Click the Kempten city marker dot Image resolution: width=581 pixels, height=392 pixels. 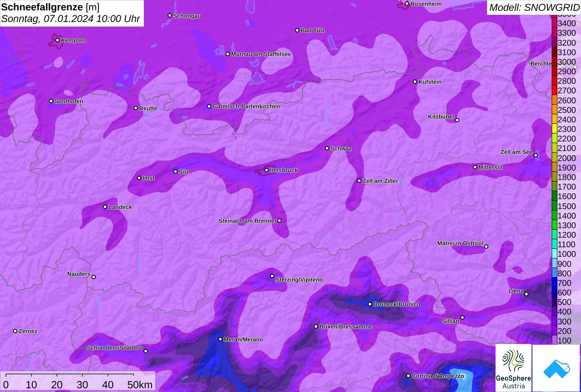point(58,40)
